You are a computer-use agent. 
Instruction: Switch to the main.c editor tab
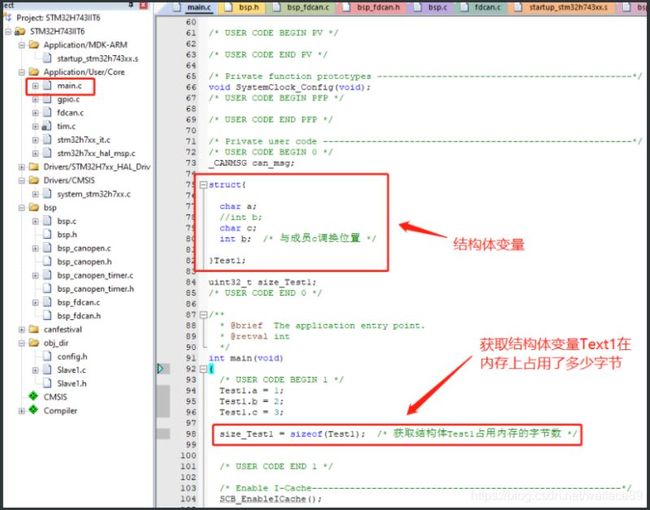click(193, 7)
